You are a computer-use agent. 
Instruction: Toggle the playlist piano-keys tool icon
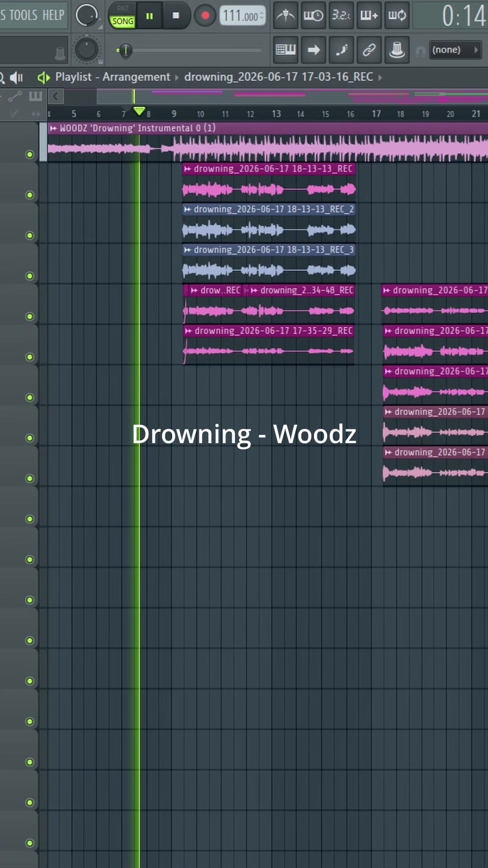click(x=35, y=96)
